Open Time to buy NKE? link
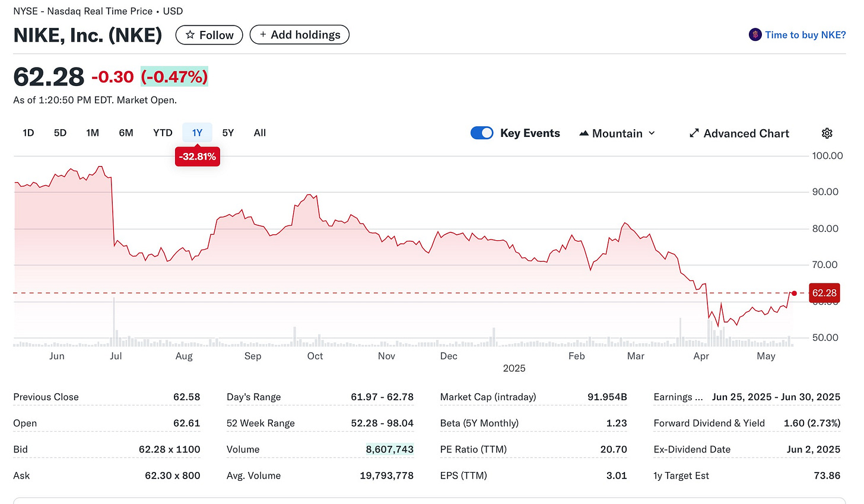Image resolution: width=864 pixels, height=504 pixels. click(805, 35)
